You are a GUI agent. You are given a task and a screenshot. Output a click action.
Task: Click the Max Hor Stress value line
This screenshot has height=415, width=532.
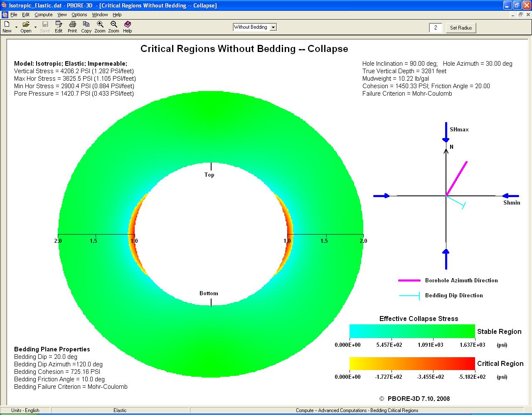[75, 79]
